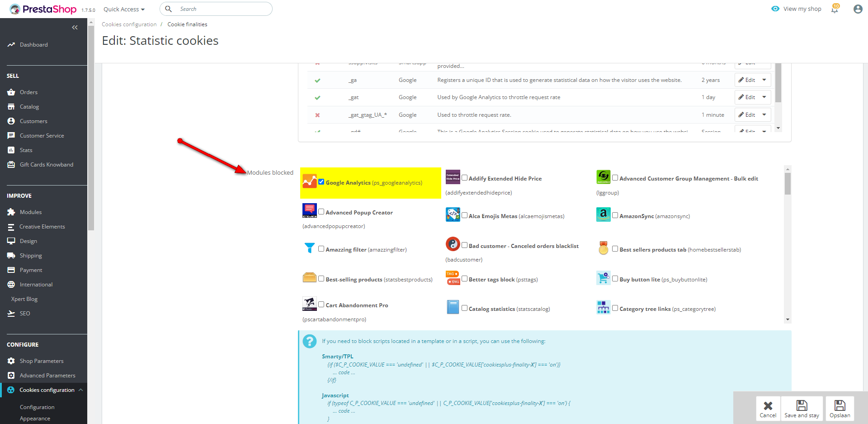868x424 pixels.
Task: Click the Dashboard trend icon
Action: pyautogui.click(x=11, y=45)
